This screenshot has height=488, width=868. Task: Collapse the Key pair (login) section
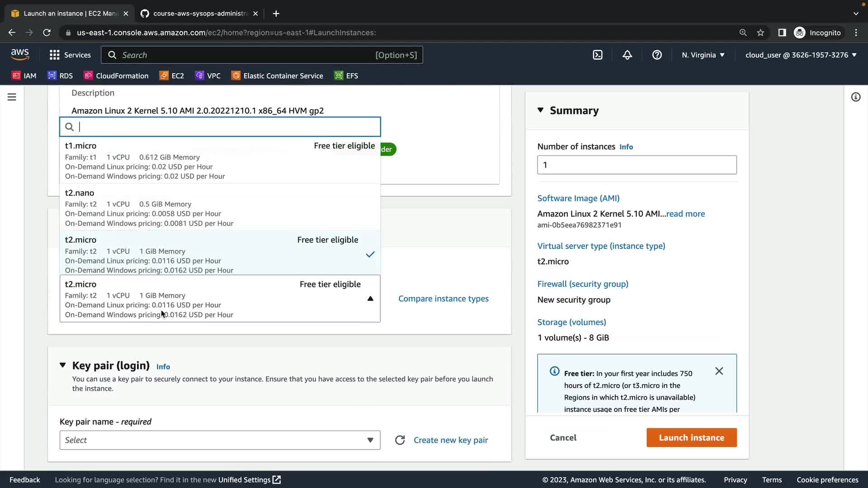click(x=63, y=365)
